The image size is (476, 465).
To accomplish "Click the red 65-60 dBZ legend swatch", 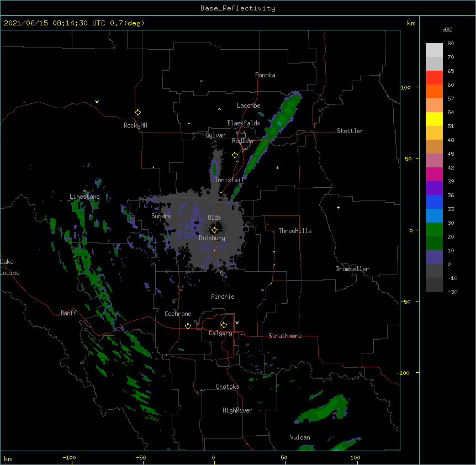I will [434, 78].
